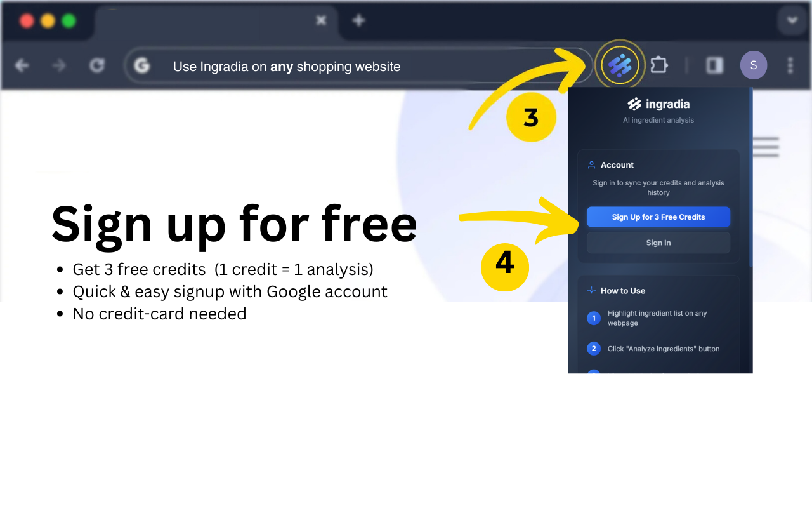Viewport: 812px width, 508px height.
Task: Click the yellow macOS minimize button
Action: (x=48, y=20)
